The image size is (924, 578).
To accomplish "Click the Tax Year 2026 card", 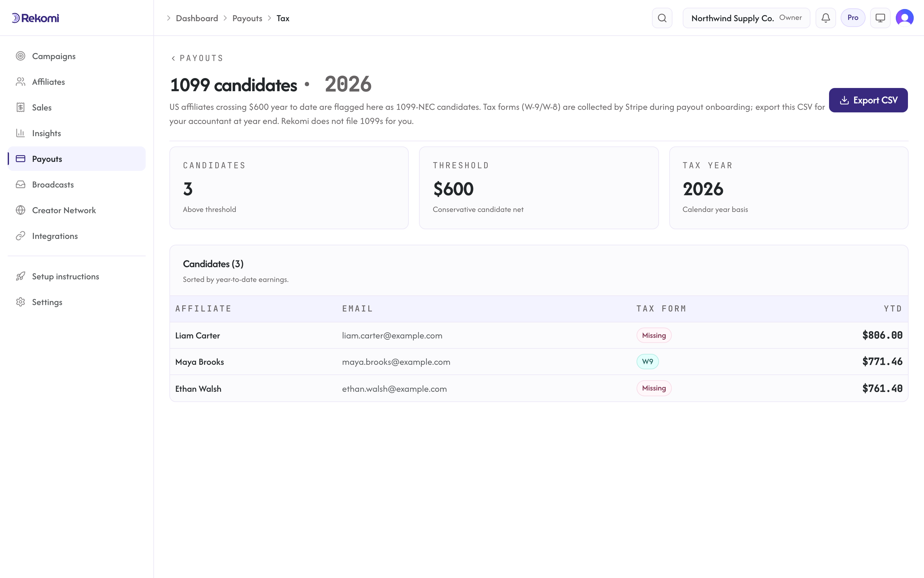I will pos(789,188).
